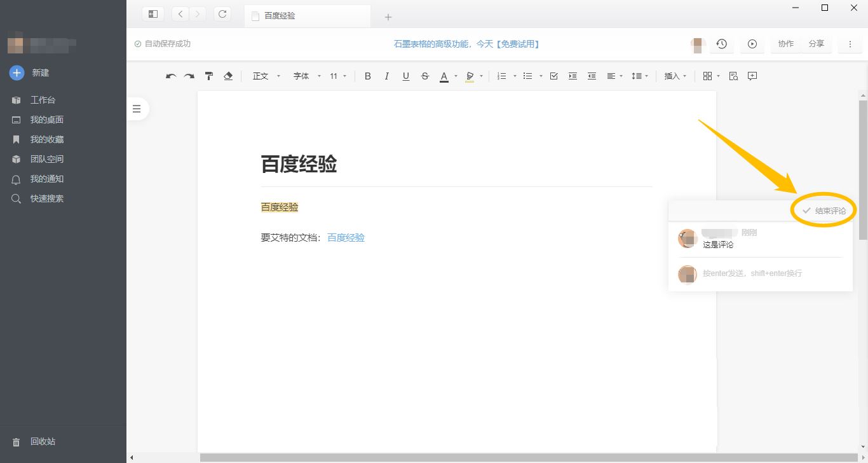This screenshot has width=868, height=463.
Task: Click the vertical scrollbar thumb
Action: point(863,169)
